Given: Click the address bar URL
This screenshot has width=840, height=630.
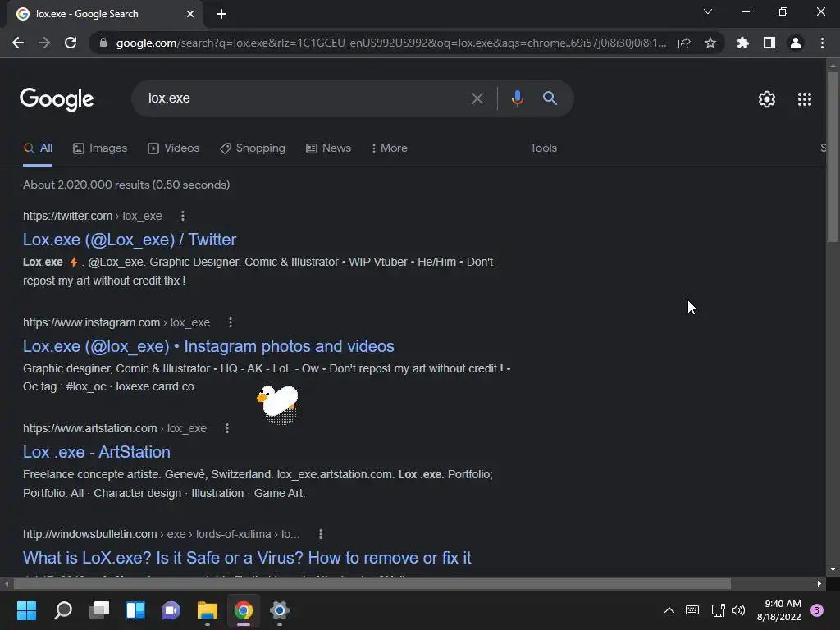Looking at the screenshot, I should (x=391, y=43).
